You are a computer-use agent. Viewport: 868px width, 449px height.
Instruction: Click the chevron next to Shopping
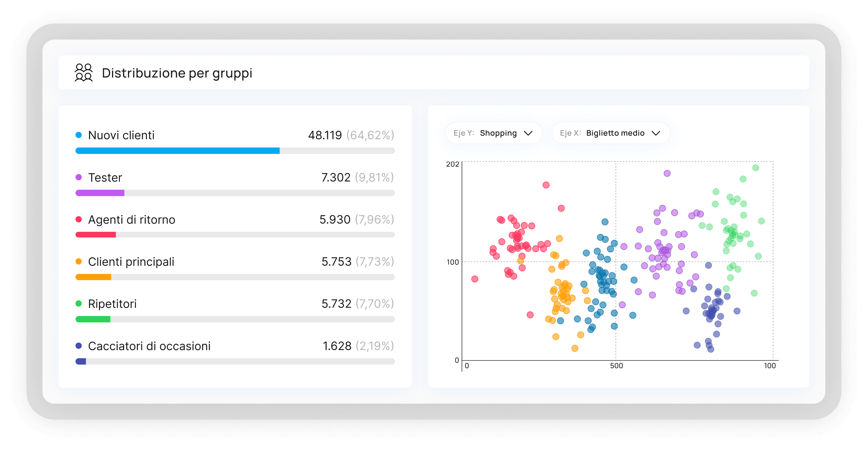[x=528, y=133]
